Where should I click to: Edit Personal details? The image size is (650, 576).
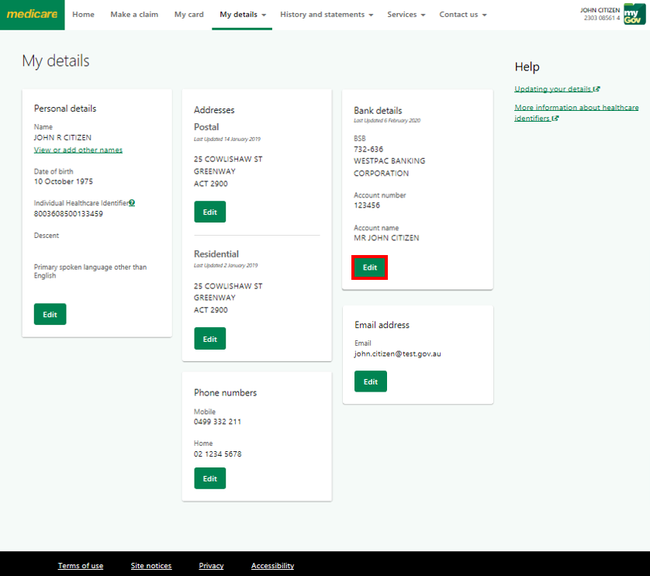tap(50, 314)
